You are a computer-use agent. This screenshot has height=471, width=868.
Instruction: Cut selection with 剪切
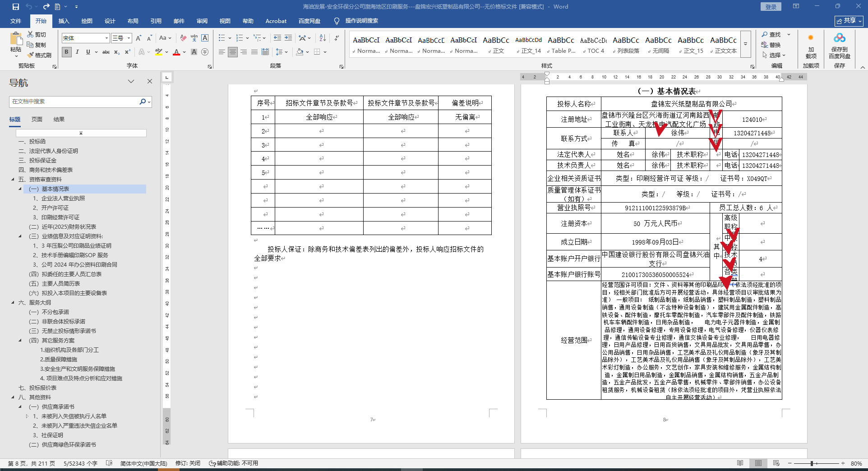[37, 34]
